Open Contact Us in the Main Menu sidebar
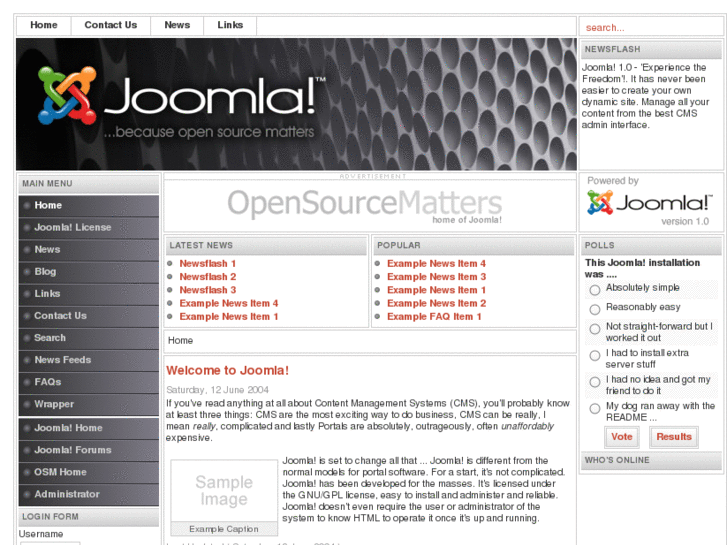The image size is (727, 545). coord(89,316)
